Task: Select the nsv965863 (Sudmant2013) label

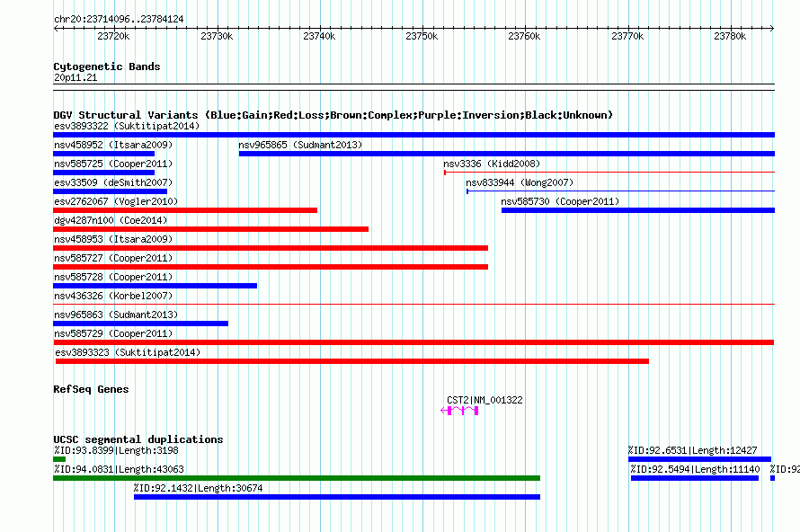Action: (x=116, y=315)
